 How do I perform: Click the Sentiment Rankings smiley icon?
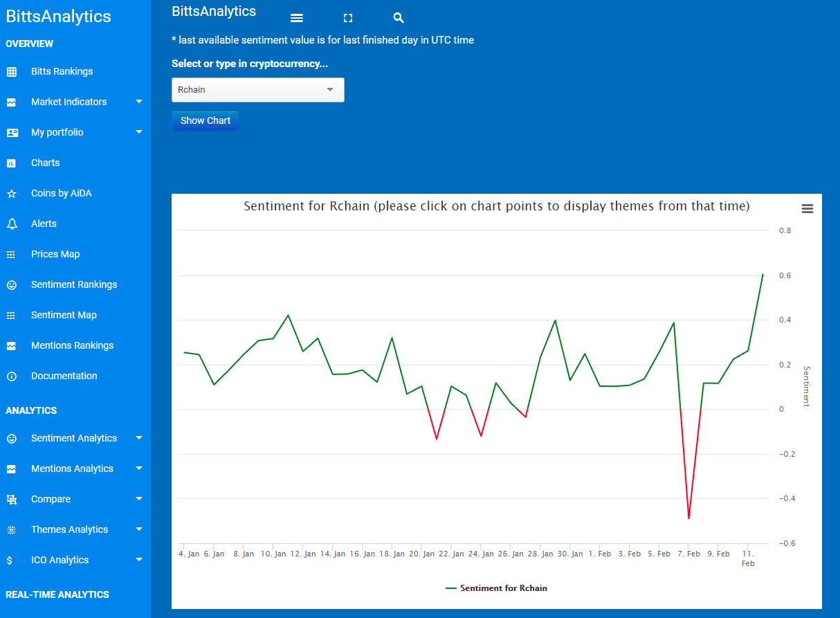pyautogui.click(x=11, y=284)
